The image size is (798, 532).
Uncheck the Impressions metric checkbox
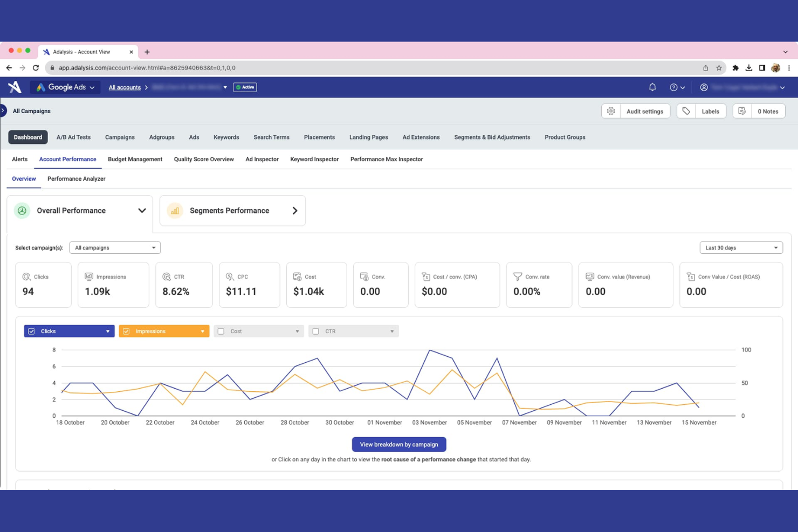[x=126, y=330]
